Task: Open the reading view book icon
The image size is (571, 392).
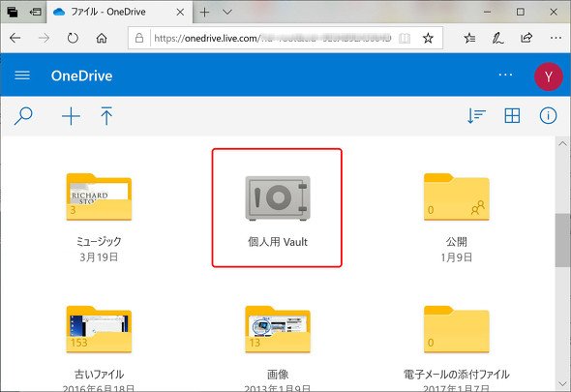Action: [x=405, y=38]
